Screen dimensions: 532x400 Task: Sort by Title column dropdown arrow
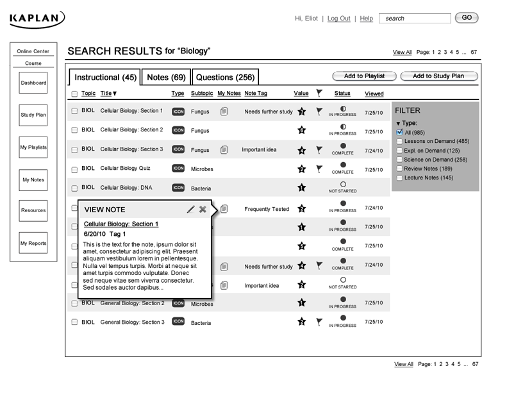(x=115, y=94)
